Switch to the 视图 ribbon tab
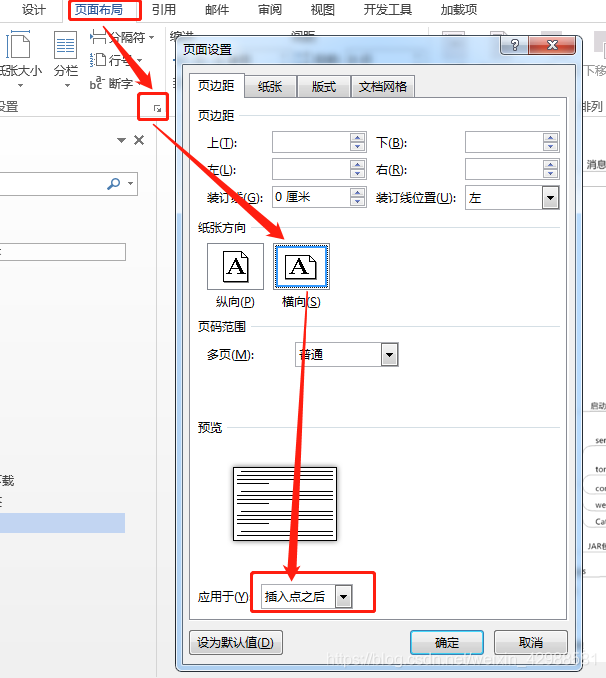 (x=323, y=10)
